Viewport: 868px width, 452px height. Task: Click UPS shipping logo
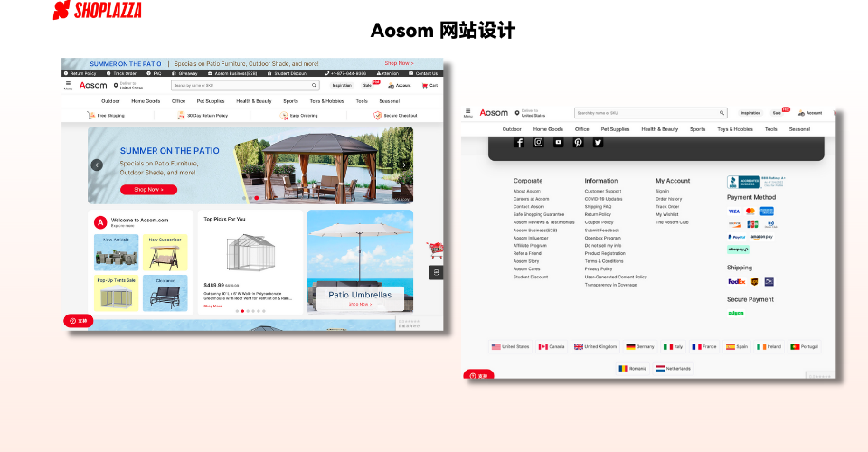[x=754, y=282]
